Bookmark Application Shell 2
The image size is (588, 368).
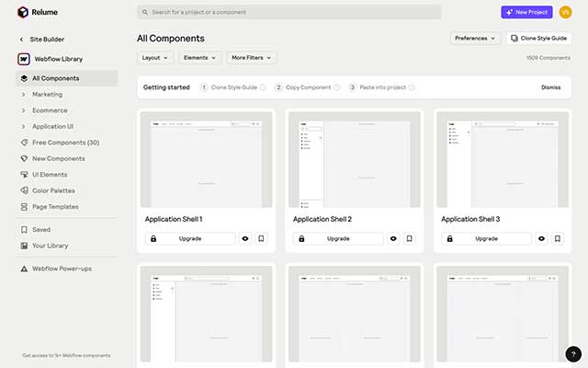[x=409, y=238]
